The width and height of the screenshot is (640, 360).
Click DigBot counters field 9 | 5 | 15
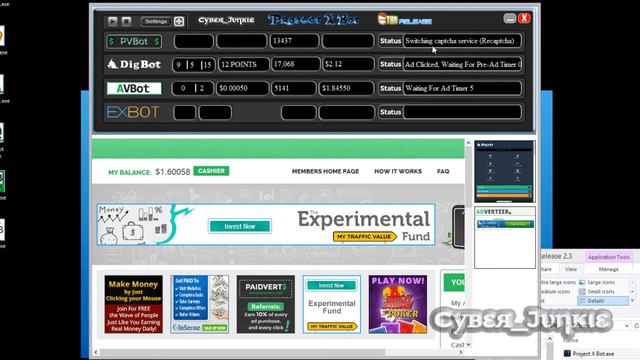click(x=194, y=64)
